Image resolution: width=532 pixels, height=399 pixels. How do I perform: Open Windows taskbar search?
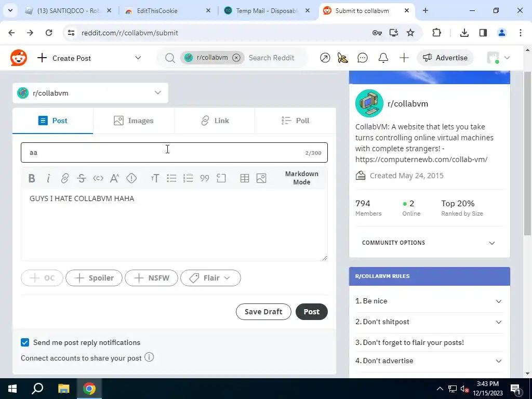point(37,389)
